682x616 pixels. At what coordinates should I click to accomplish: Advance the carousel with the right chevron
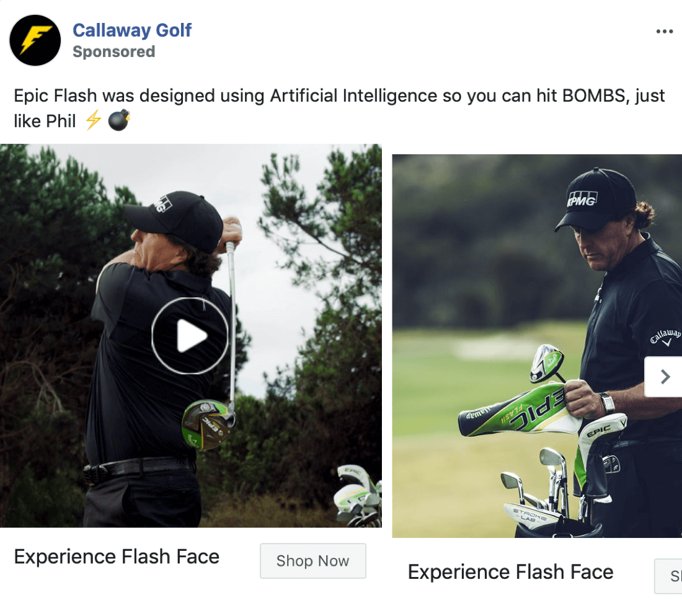pos(665,376)
